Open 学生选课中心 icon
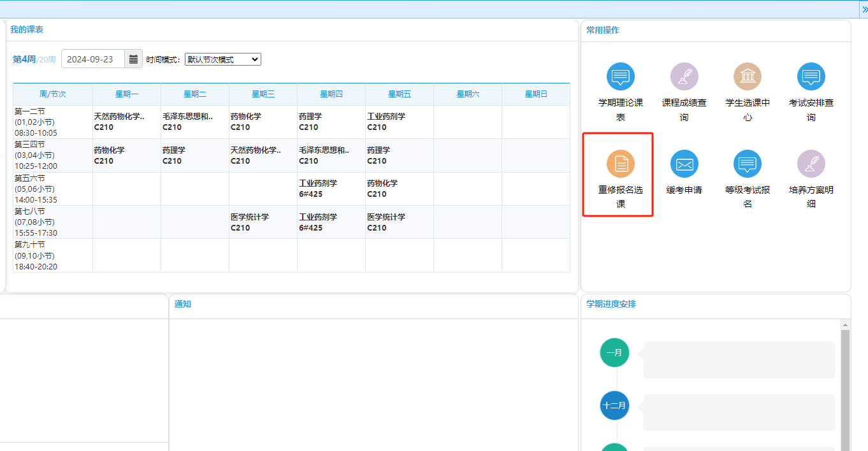Viewport: 868px width, 451px height. pos(748,77)
